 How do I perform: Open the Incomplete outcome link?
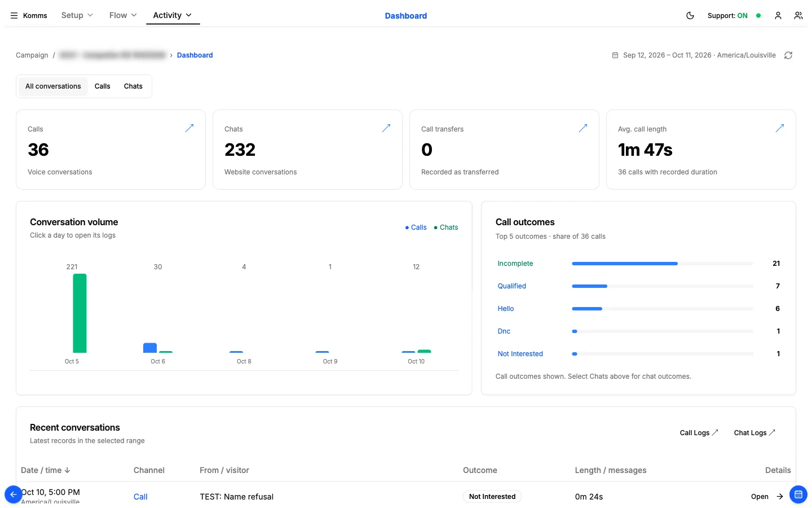point(515,264)
